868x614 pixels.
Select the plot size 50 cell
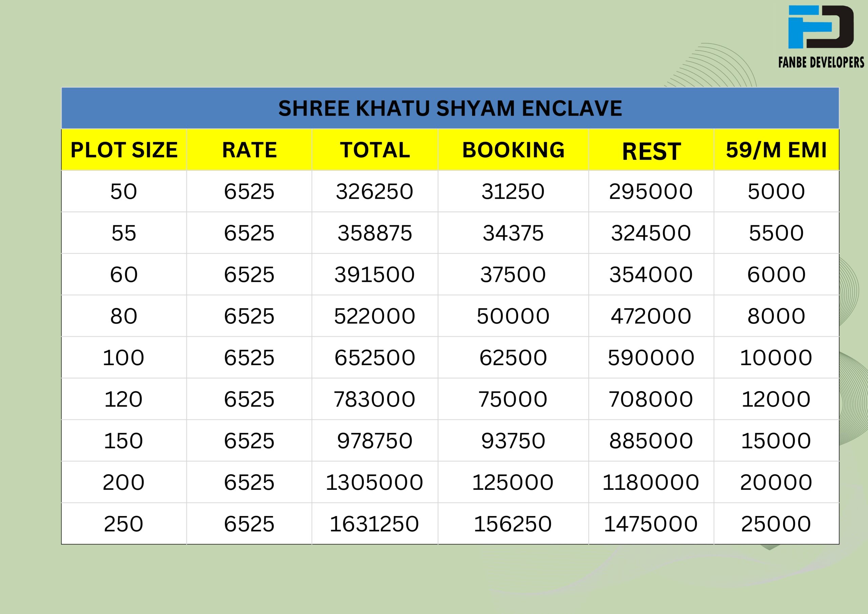click(124, 191)
